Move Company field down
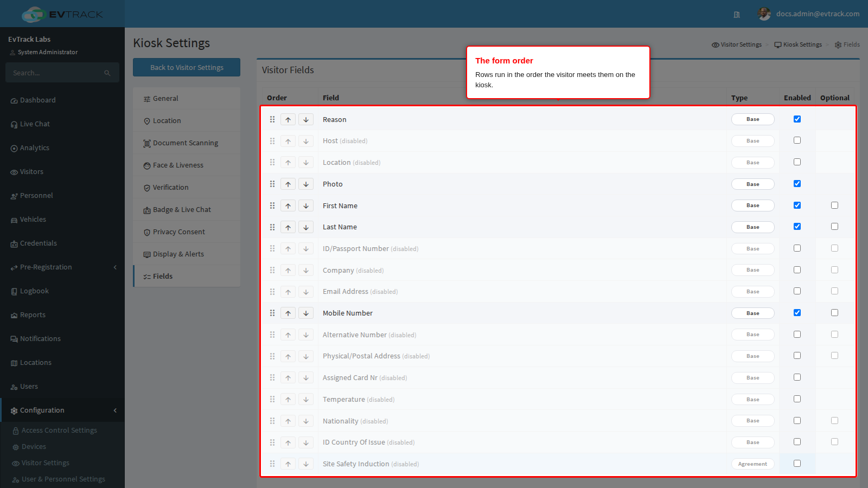 306,270
